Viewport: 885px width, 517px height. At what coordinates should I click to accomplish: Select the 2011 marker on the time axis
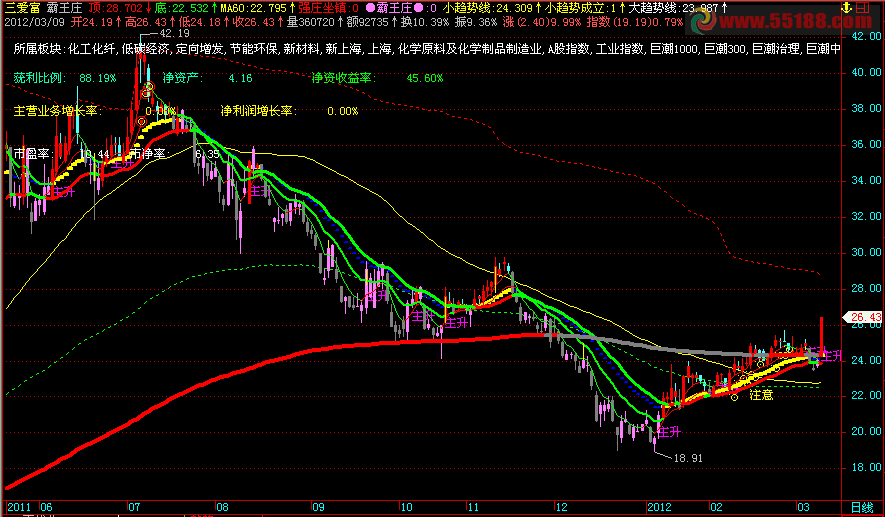click(17, 506)
